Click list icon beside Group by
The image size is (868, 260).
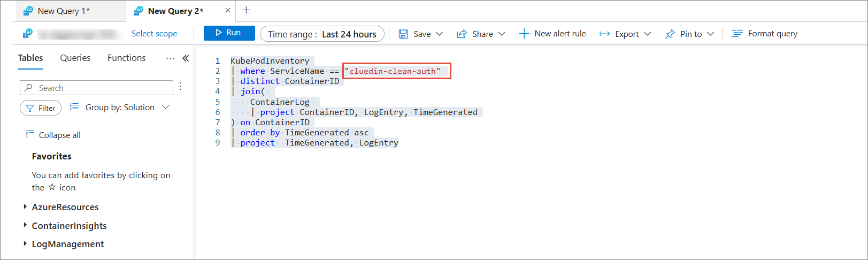(x=74, y=107)
